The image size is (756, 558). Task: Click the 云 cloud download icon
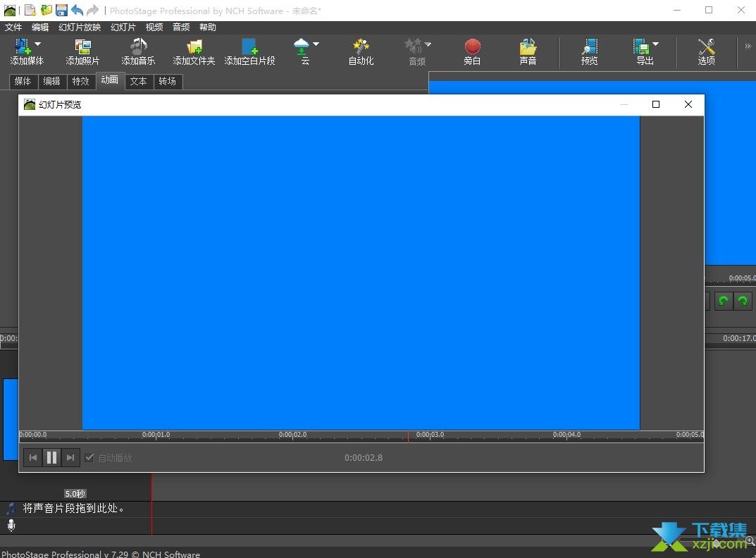[x=302, y=46]
